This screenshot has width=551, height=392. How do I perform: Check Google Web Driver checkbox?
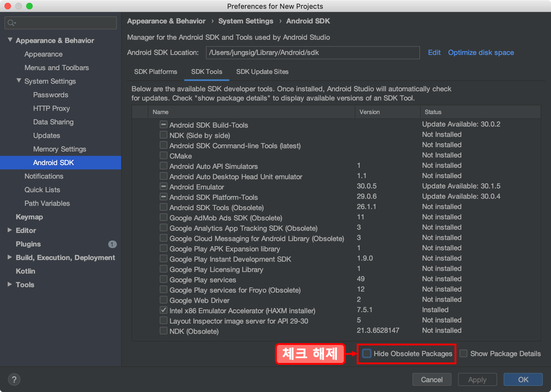point(163,300)
